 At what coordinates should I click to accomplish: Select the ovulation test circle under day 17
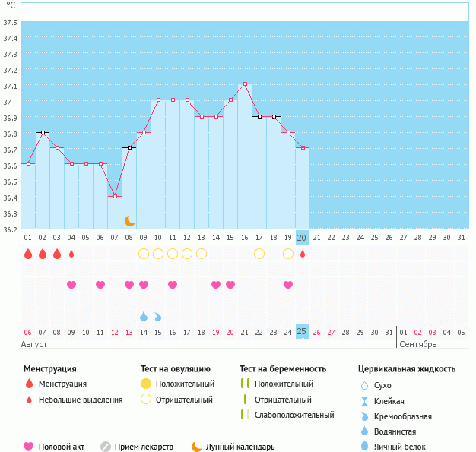[259, 254]
